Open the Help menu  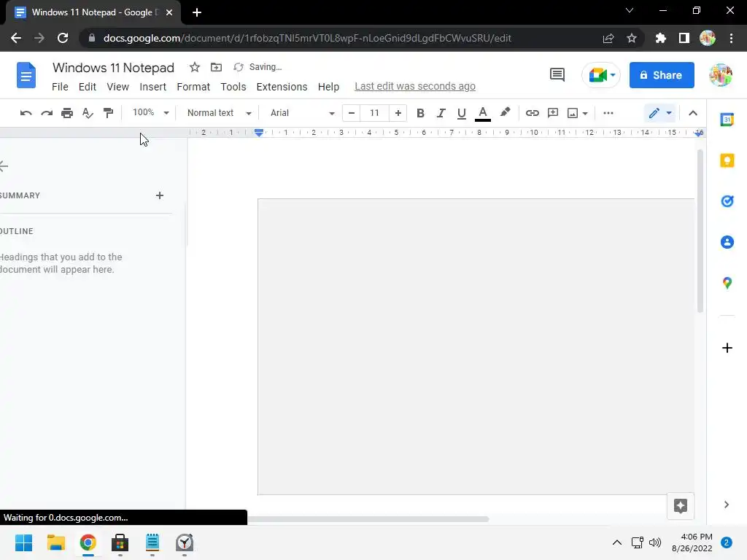point(328,87)
